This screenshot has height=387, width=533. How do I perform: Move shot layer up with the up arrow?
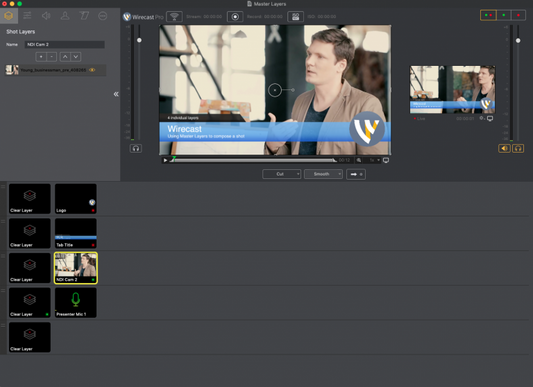(65, 57)
